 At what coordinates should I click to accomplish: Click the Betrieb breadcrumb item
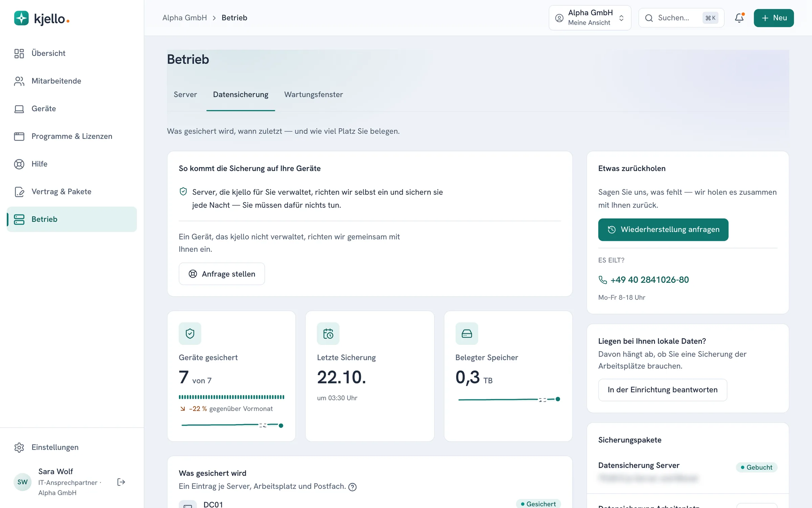coord(234,18)
